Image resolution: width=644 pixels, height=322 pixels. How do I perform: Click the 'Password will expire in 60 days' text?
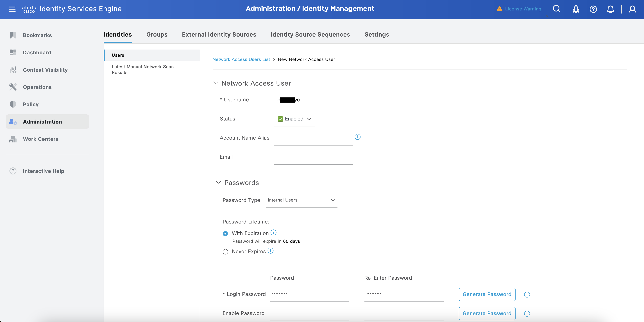[x=266, y=241]
